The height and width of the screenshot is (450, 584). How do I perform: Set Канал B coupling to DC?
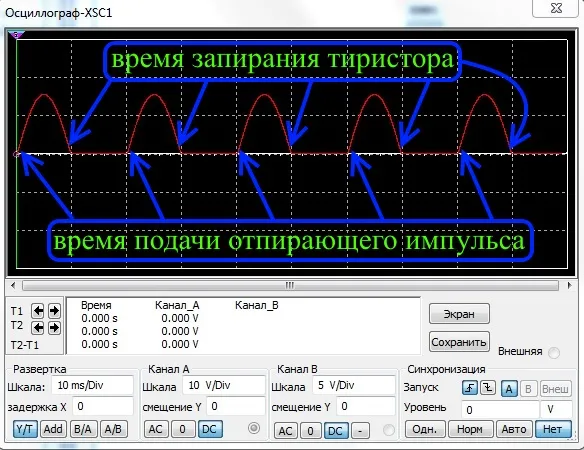336,431
